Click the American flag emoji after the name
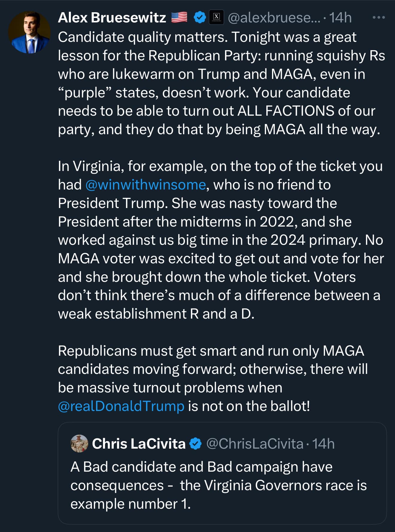The image size is (395, 532). coord(179,17)
